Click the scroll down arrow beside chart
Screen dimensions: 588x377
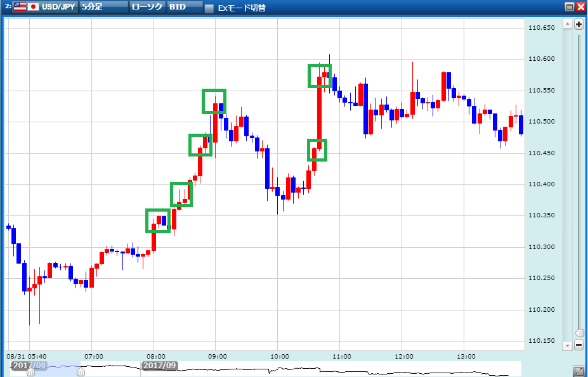[567, 345]
